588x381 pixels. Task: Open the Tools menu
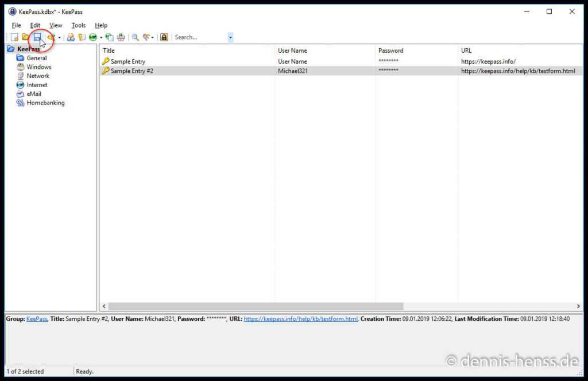pos(78,25)
